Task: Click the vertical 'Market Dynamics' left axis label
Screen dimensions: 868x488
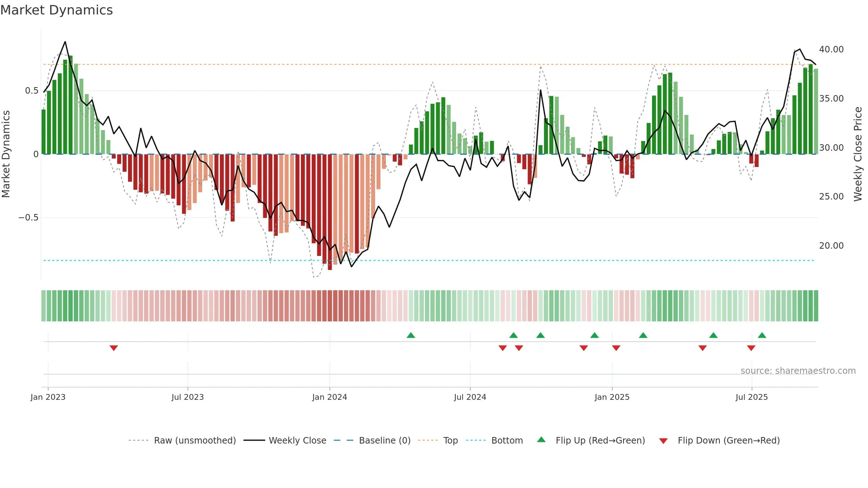Action: click(x=6, y=154)
